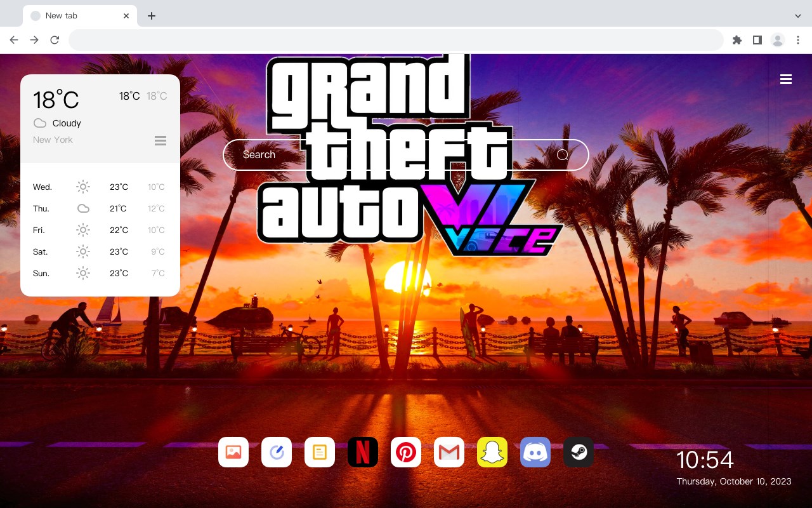812x508 pixels.
Task: Open the Pinterest shortcut
Action: pos(406,452)
